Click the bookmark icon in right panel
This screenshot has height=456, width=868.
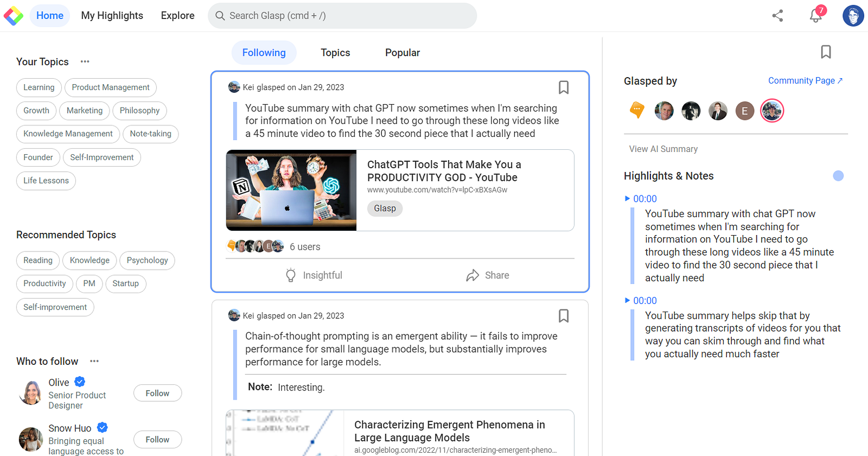826,52
